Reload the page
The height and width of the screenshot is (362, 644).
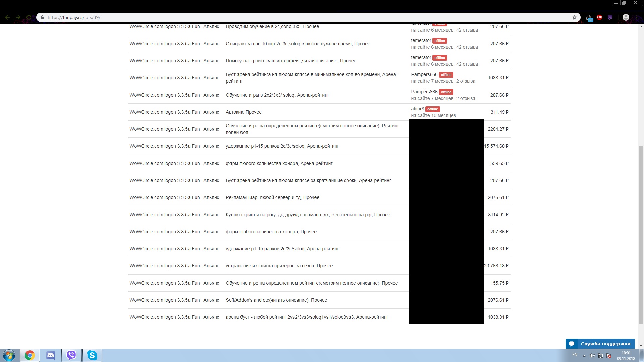29,17
